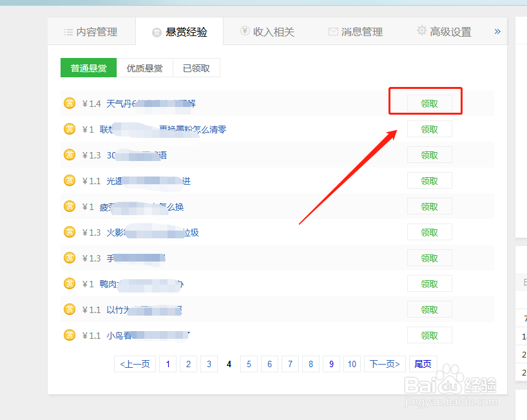Click the ¥ icon on 收入相关 tab

click(x=245, y=31)
